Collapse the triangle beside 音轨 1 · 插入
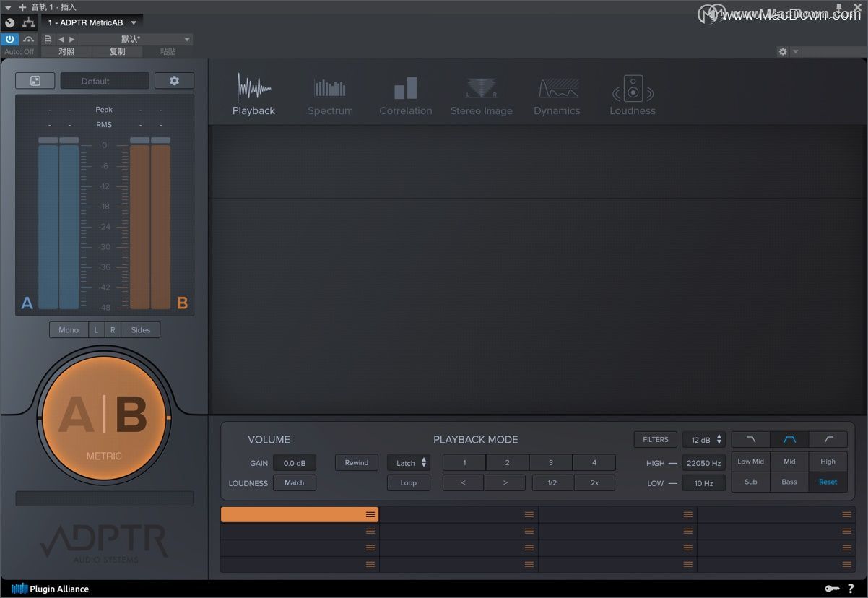This screenshot has width=868, height=598. point(8,7)
